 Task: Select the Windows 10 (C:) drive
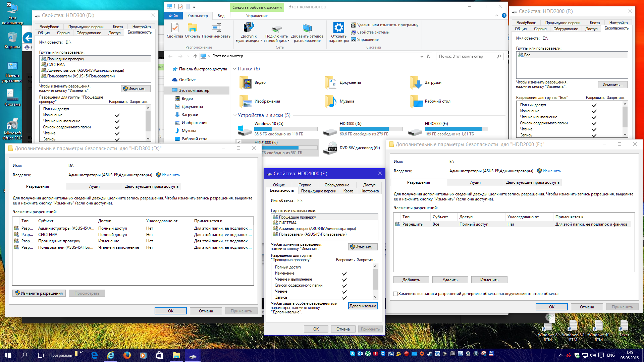click(277, 129)
